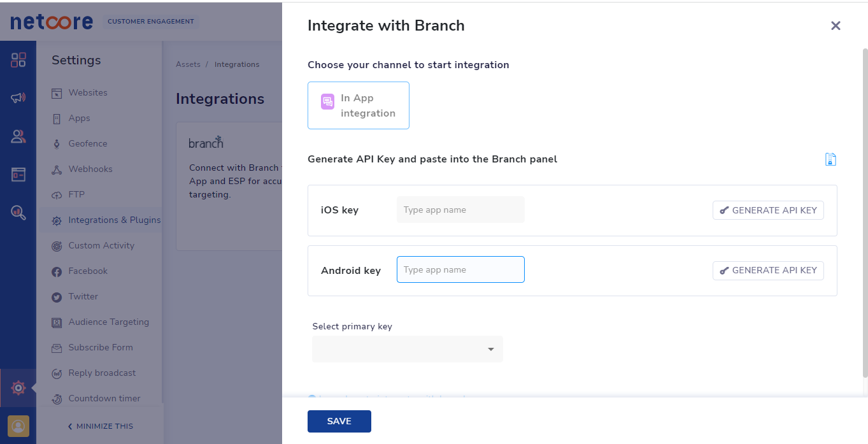Save the Branch integration settings
Screen dimensions: 868x444
(339, 421)
